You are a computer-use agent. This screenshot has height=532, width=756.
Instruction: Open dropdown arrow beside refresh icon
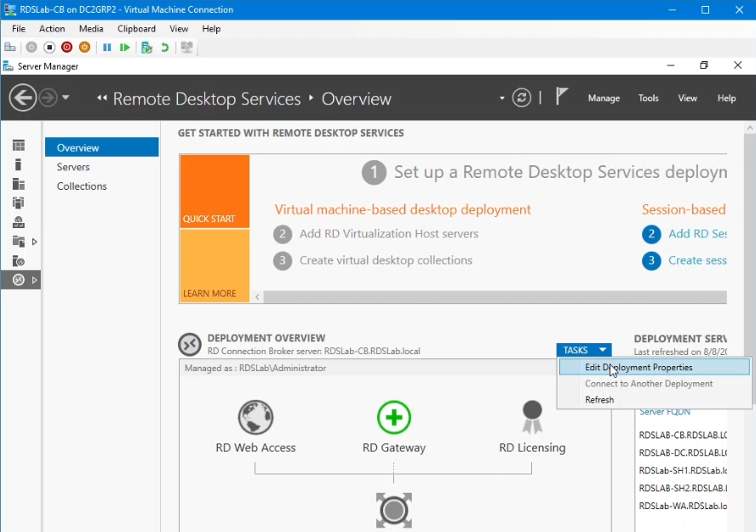[502, 98]
